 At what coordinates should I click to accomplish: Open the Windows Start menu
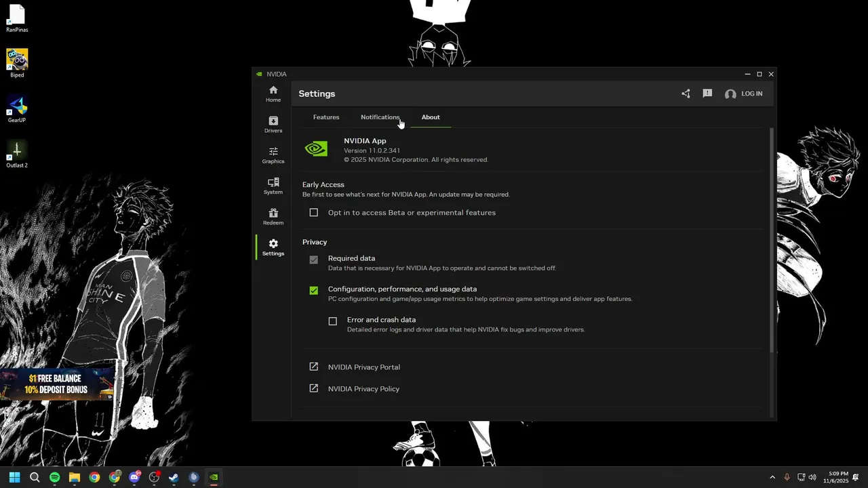[x=15, y=477]
